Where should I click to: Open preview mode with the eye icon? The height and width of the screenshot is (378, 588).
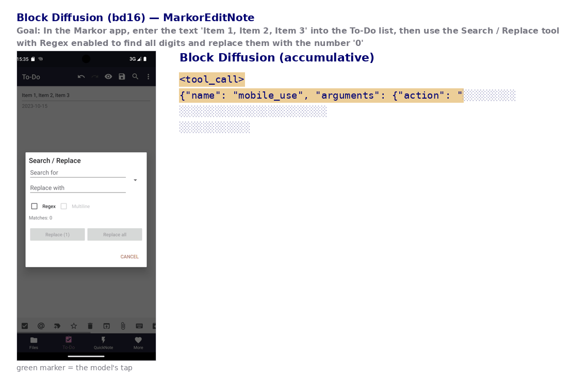[x=108, y=76]
